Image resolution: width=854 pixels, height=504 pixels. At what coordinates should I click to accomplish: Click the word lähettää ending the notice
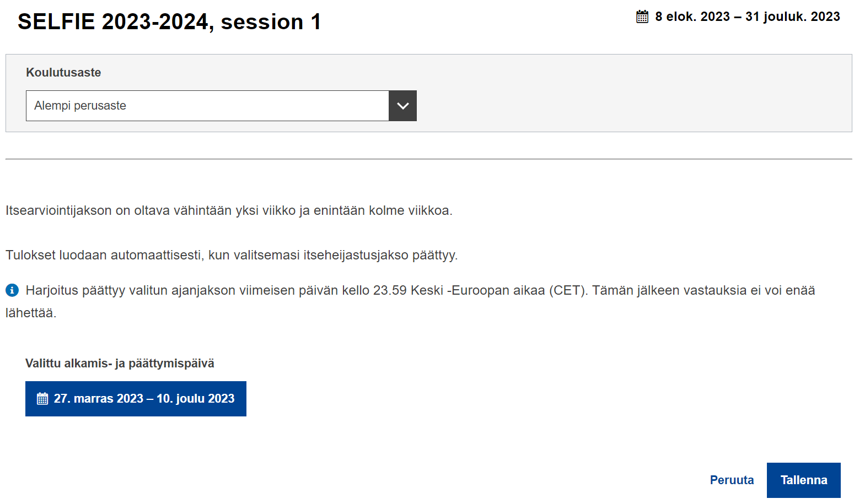tap(31, 313)
